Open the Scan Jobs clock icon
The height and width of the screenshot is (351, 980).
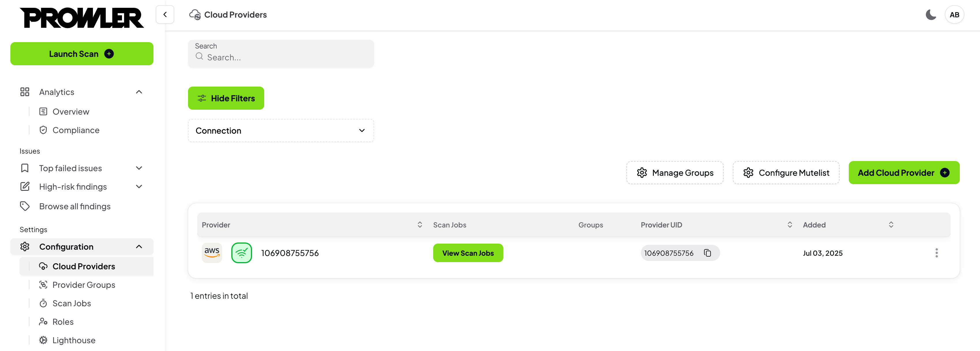(x=43, y=303)
